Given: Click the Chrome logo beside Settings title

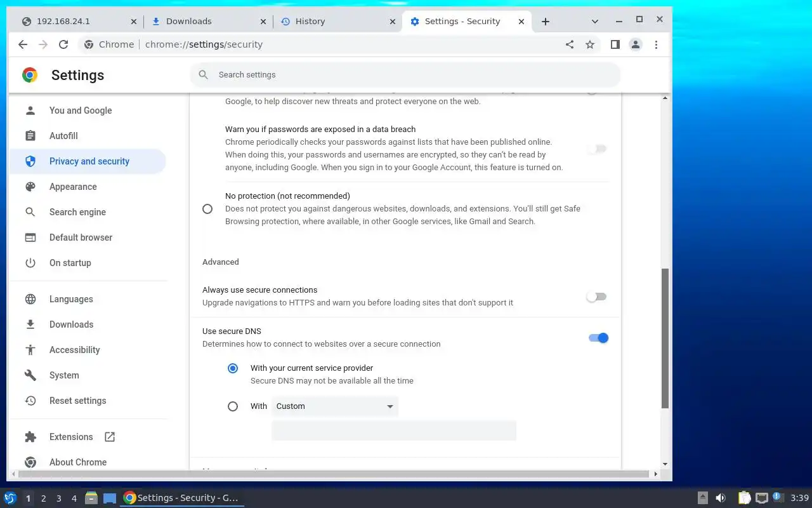Looking at the screenshot, I should coord(30,75).
